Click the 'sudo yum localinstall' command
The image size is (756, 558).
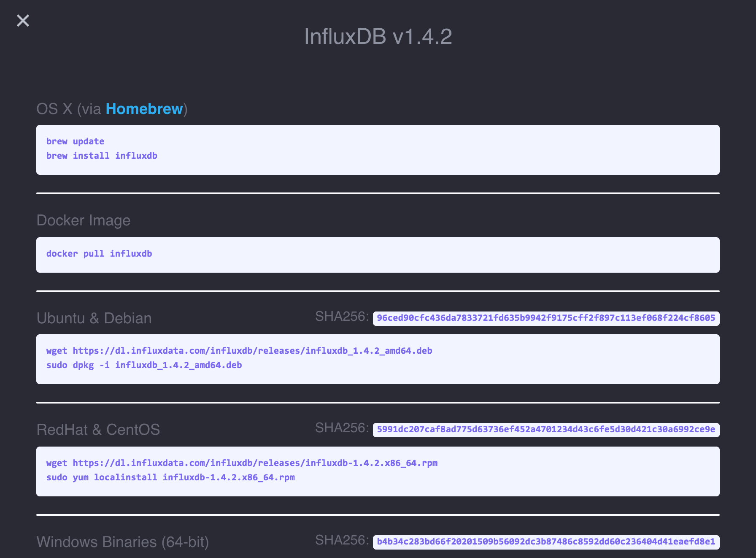coord(170,477)
